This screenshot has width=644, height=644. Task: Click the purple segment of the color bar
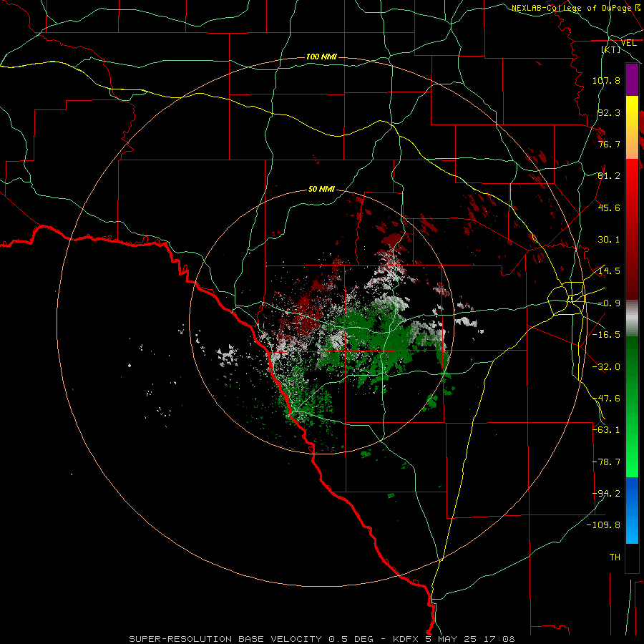[x=632, y=79]
